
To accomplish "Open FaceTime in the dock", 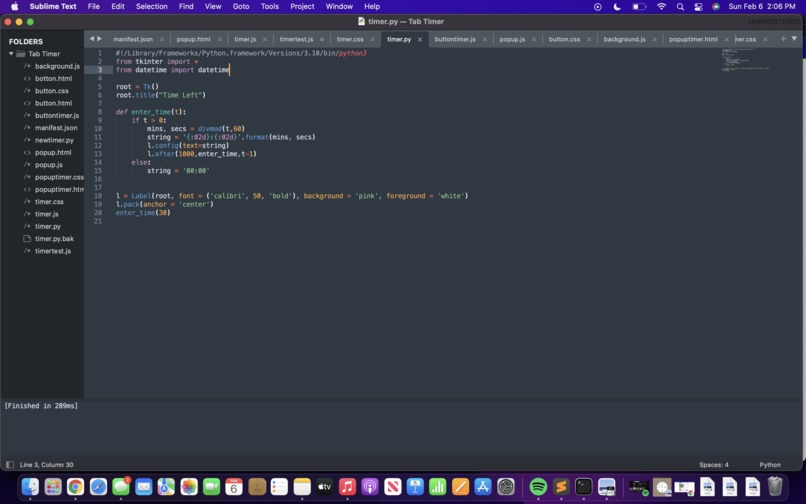I will click(211, 486).
